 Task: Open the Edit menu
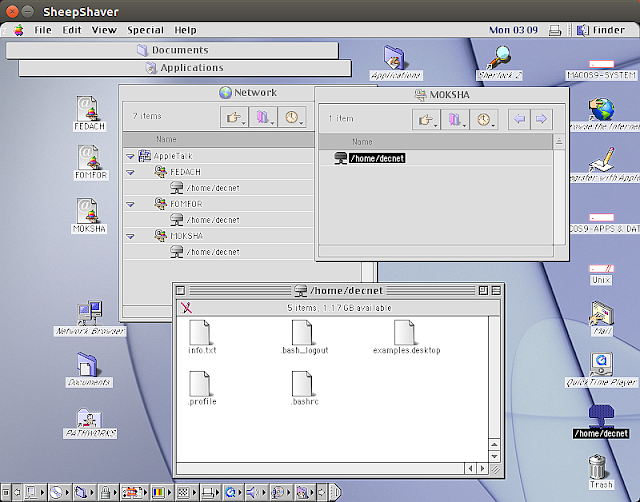coord(72,30)
